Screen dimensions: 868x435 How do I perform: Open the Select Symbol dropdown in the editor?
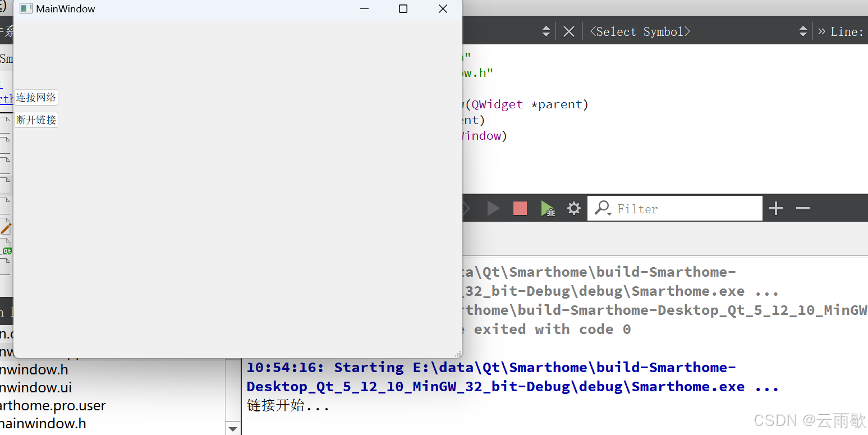point(699,31)
